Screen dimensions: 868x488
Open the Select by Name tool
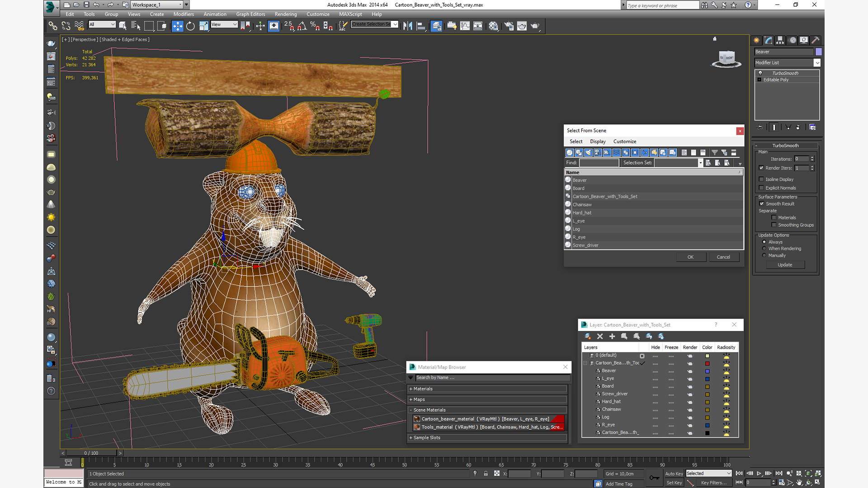click(135, 26)
